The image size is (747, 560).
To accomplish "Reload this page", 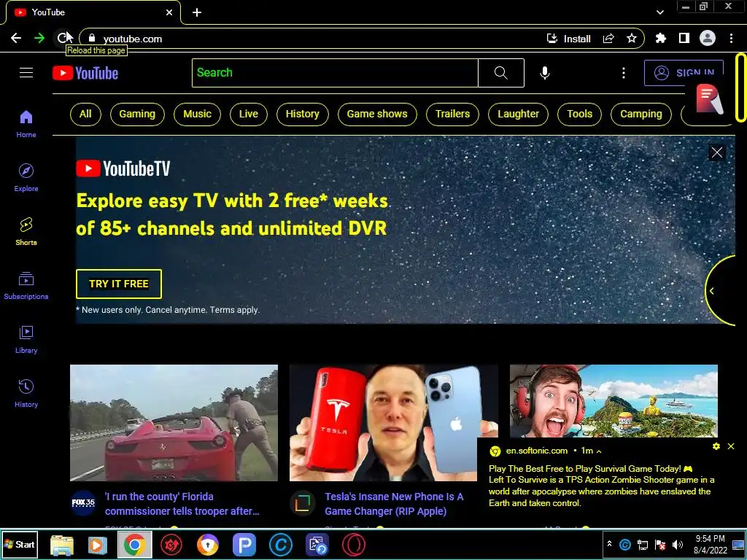I will pos(62,38).
